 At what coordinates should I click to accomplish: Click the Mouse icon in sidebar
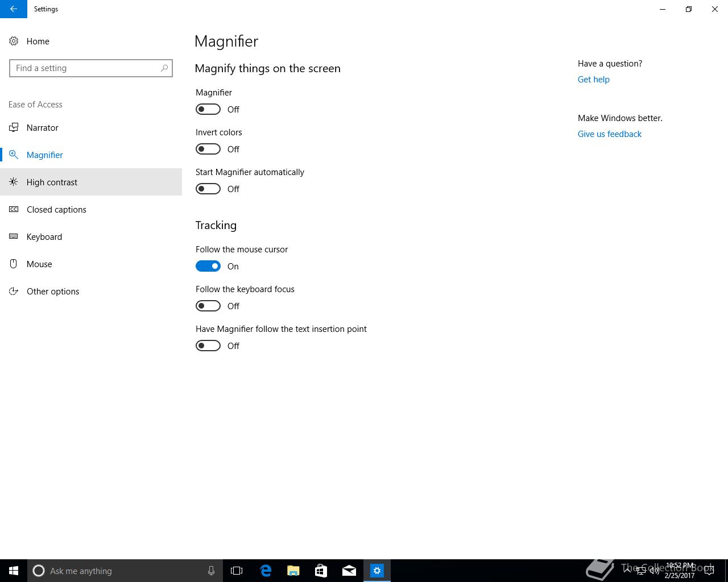14,264
